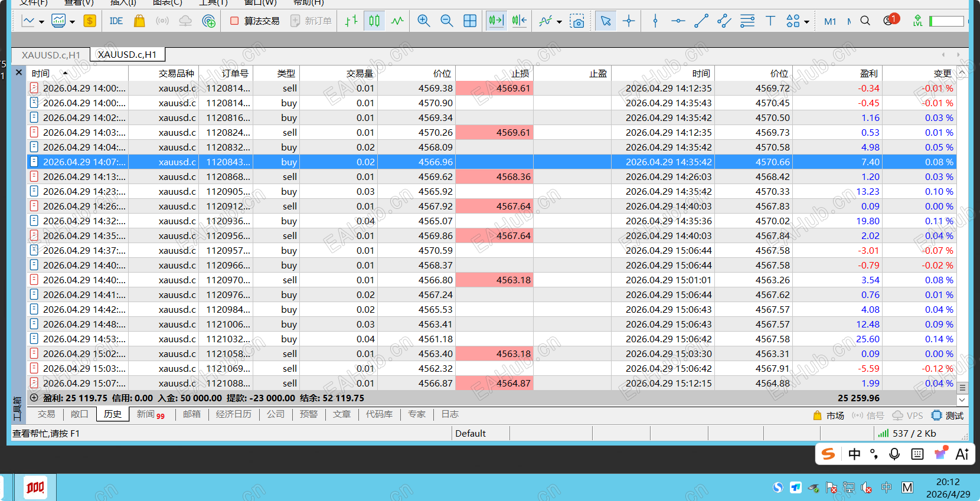Screen dimensions: 980x501
Task: Click the history table scroll-up arrow
Action: coord(962,73)
